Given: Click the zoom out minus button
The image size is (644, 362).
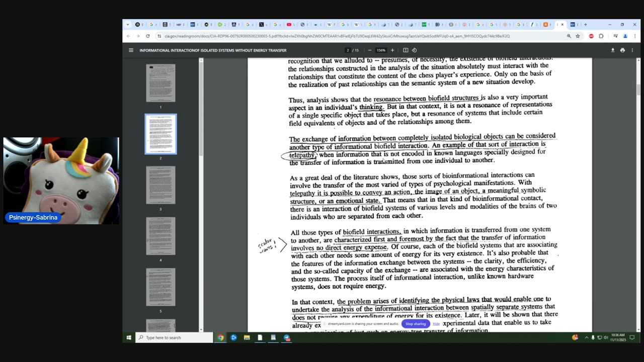Looking at the screenshot, I should (x=370, y=50).
